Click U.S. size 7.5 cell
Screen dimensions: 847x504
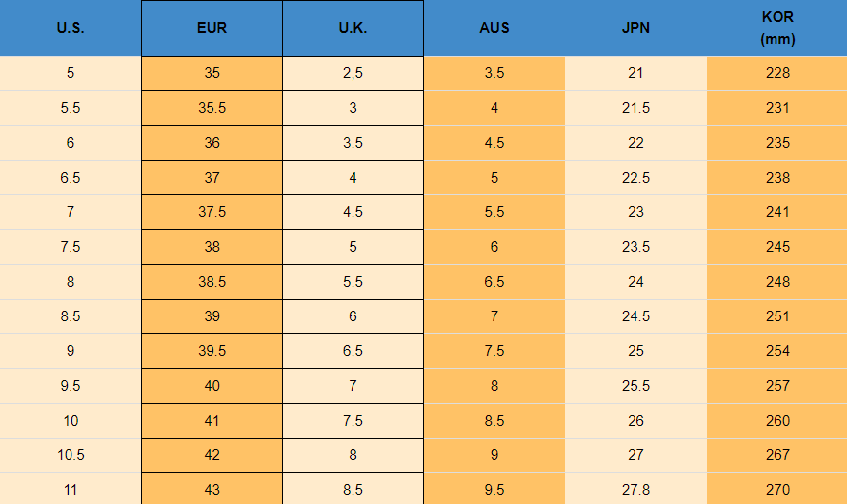coord(71,247)
